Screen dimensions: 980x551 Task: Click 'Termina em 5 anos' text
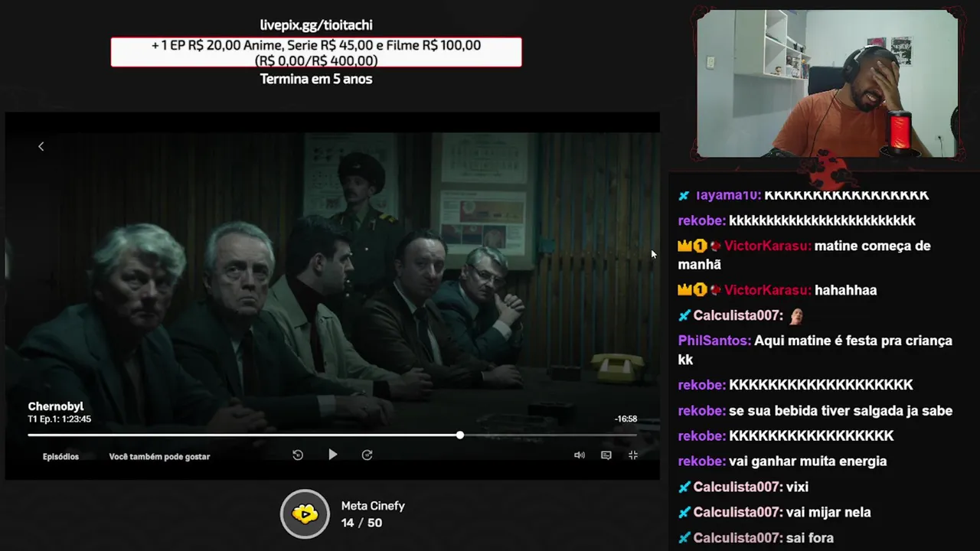pyautogui.click(x=316, y=79)
